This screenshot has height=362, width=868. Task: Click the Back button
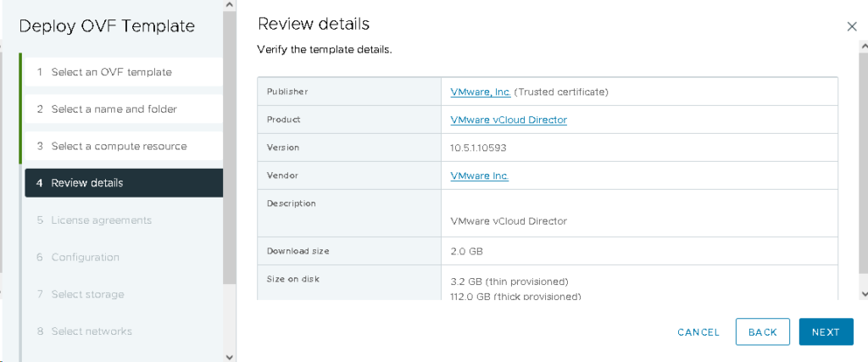tap(762, 332)
